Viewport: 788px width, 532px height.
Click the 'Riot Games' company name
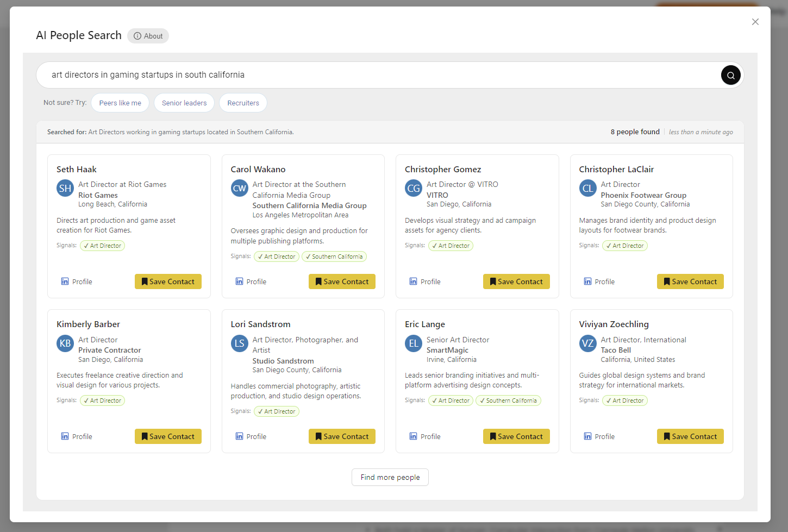[98, 195]
